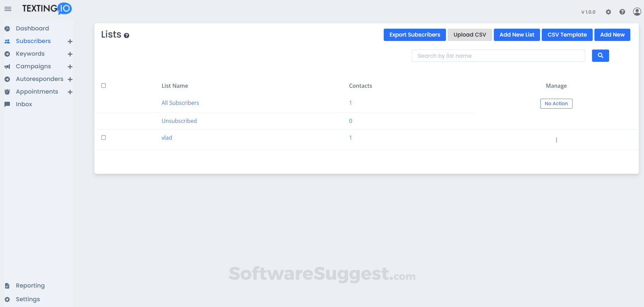
Task: Open Appointments menu item
Action: (37, 92)
